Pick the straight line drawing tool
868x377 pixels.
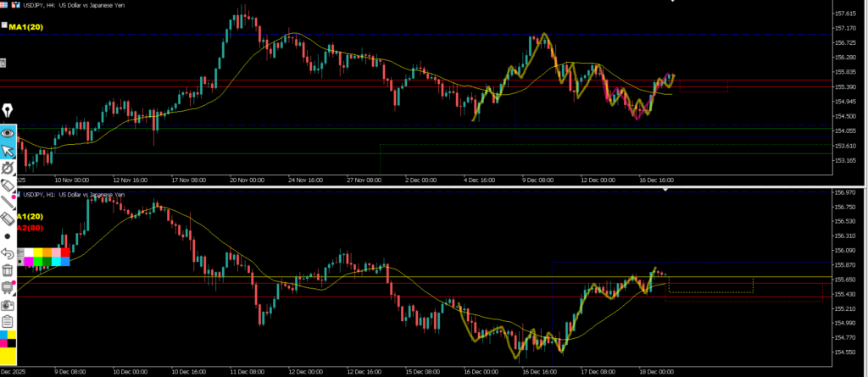[x=8, y=202]
